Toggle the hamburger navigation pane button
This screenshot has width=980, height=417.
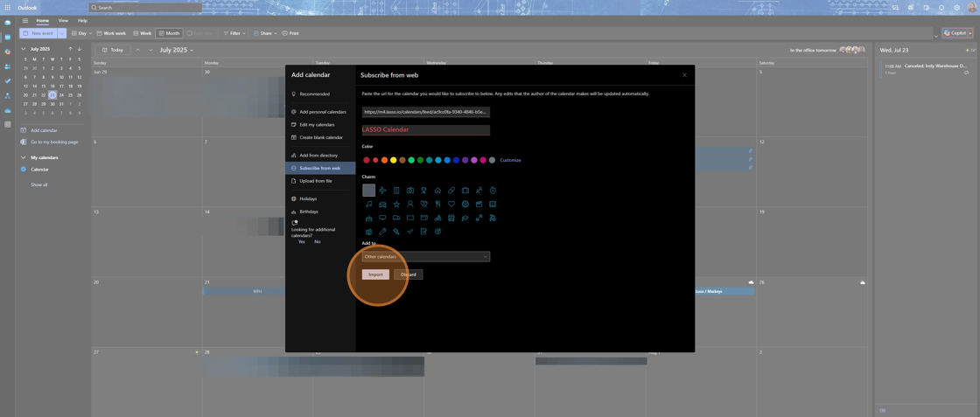[x=25, y=21]
